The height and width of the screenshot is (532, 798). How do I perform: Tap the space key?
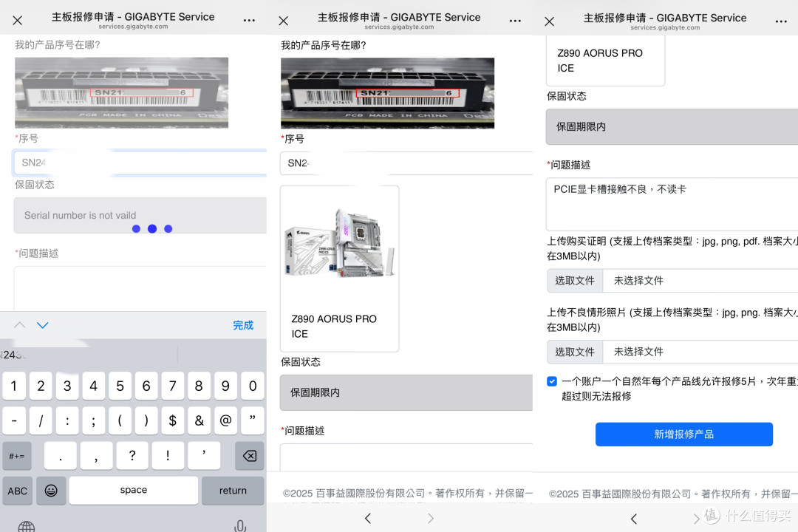pyautogui.click(x=133, y=491)
